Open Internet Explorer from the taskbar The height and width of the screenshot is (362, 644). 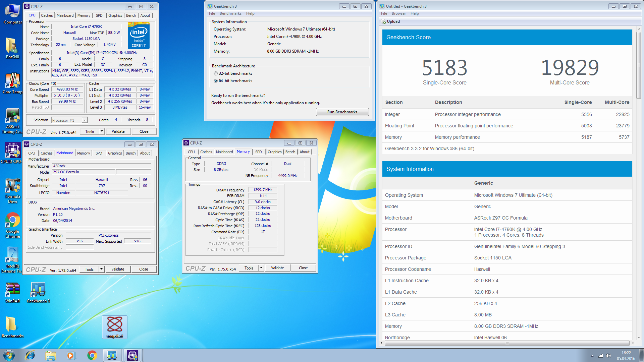[30, 355]
